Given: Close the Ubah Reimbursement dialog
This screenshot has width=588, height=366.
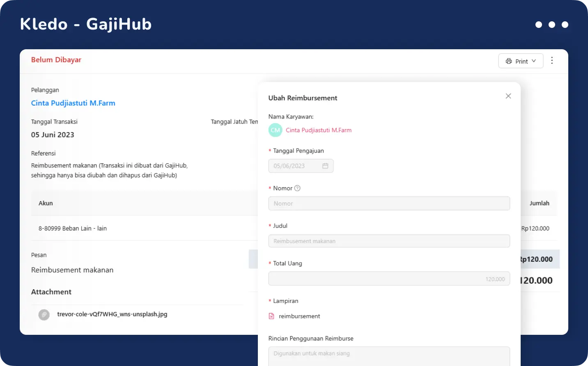Looking at the screenshot, I should point(508,96).
